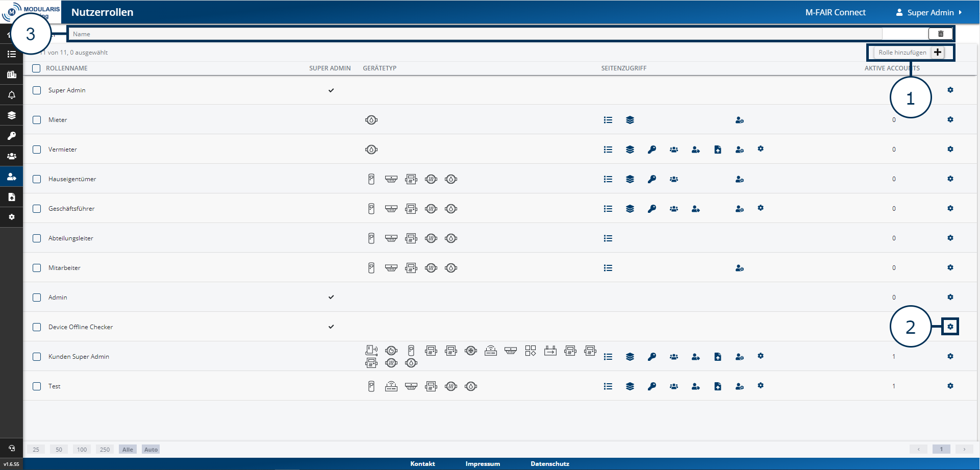Toggle the select-all checkbox beside ROLLENNAME
The width and height of the screenshot is (980, 470).
(36, 68)
